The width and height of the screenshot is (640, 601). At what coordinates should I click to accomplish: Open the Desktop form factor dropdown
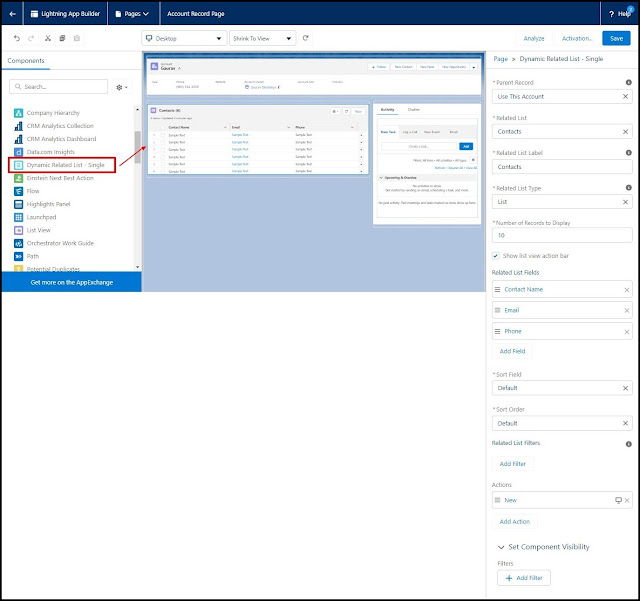coord(184,38)
